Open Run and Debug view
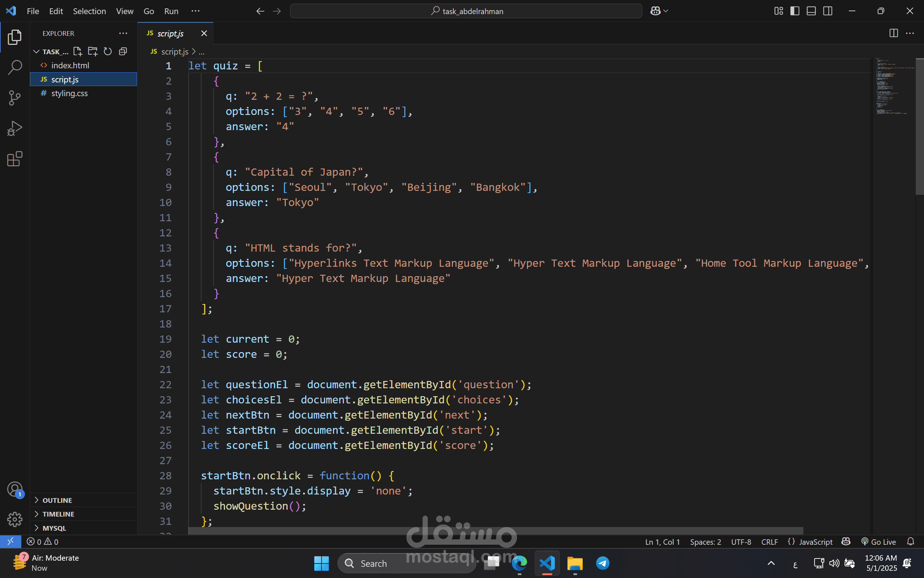924x578 pixels. pos(14,128)
